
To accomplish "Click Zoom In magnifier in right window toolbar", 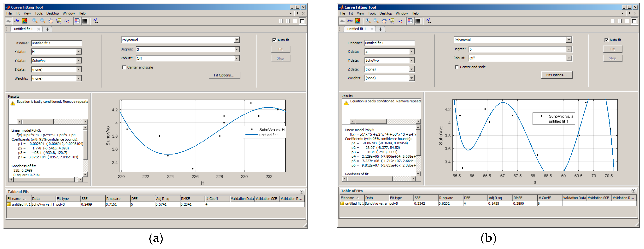I will point(368,21).
